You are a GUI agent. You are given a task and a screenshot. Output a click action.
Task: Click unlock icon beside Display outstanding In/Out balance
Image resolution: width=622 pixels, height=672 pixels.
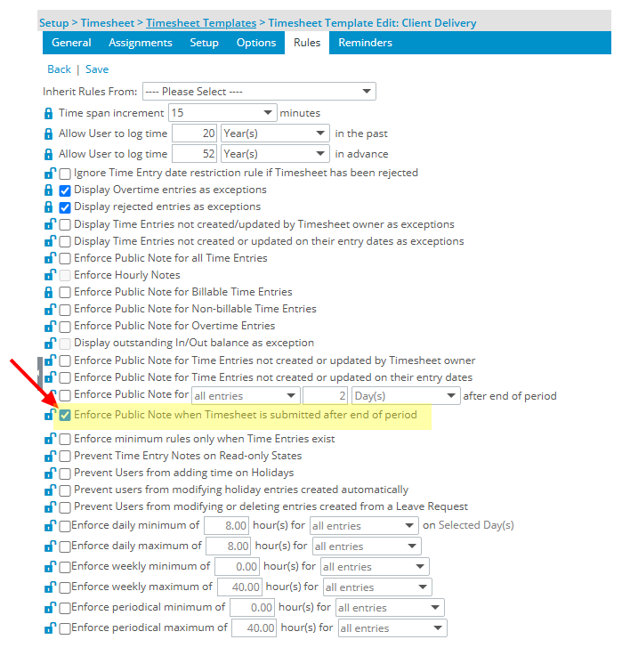pos(50,344)
